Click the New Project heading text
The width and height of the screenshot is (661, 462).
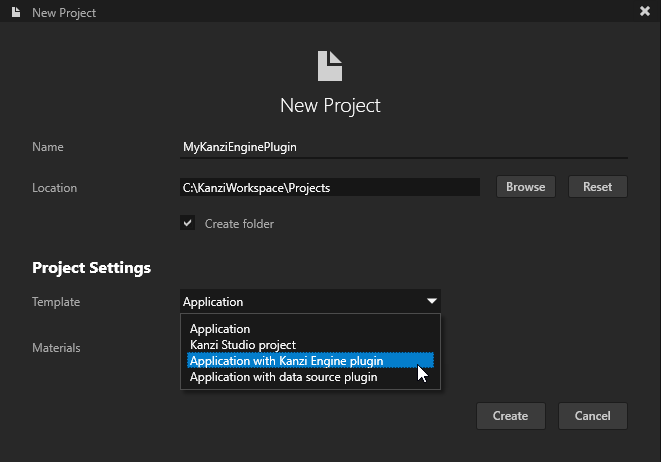(330, 105)
